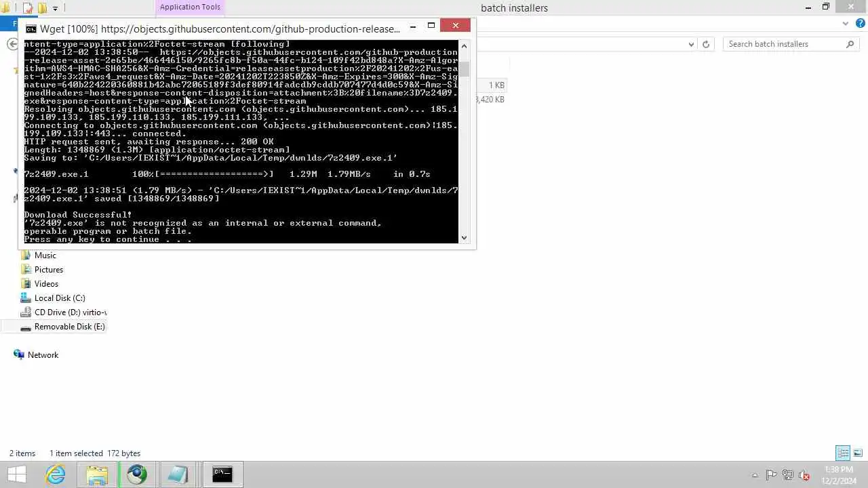Select Network in the navigation pane

[43, 355]
